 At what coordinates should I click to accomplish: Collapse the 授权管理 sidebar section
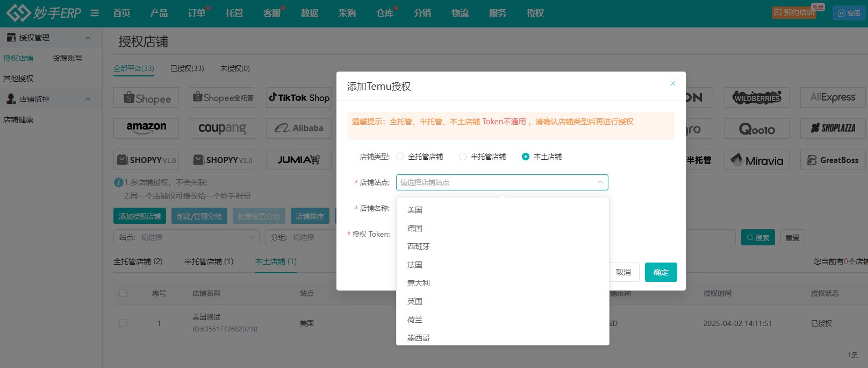tap(88, 38)
